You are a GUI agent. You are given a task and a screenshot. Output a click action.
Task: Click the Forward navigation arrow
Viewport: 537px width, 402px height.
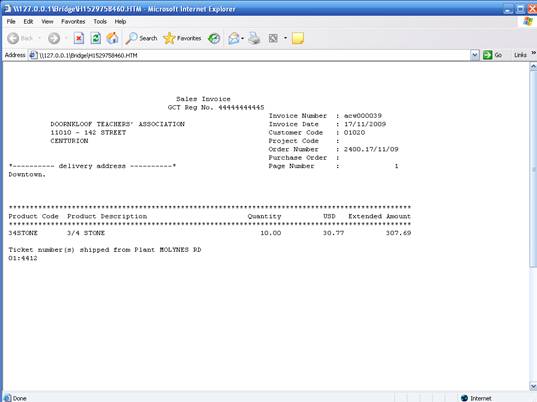[54, 38]
